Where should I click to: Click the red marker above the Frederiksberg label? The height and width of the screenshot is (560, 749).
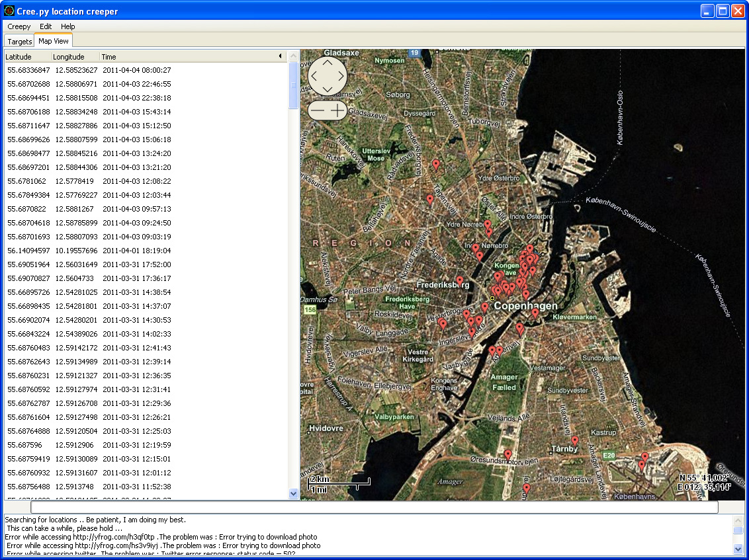(460, 280)
